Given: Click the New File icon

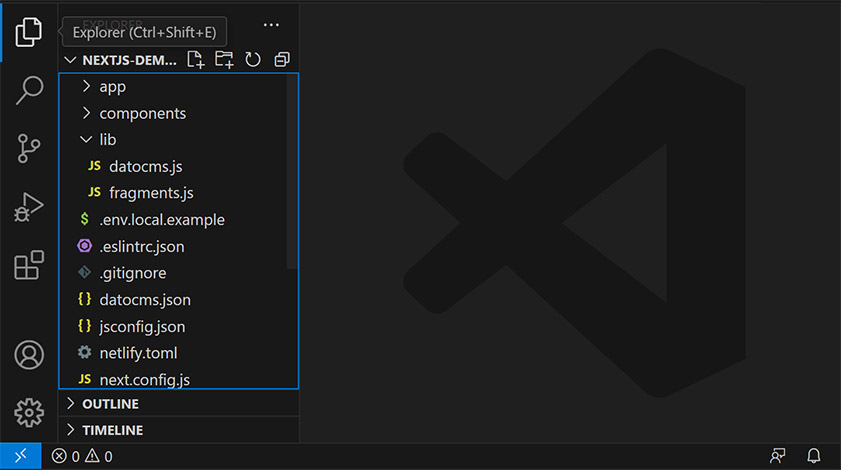Looking at the screenshot, I should coord(196,60).
